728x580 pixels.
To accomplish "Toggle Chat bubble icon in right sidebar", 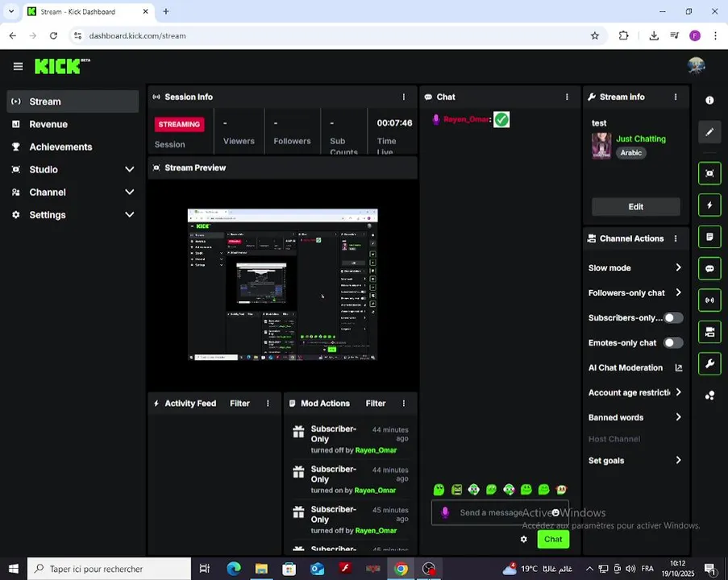I will pos(709,269).
